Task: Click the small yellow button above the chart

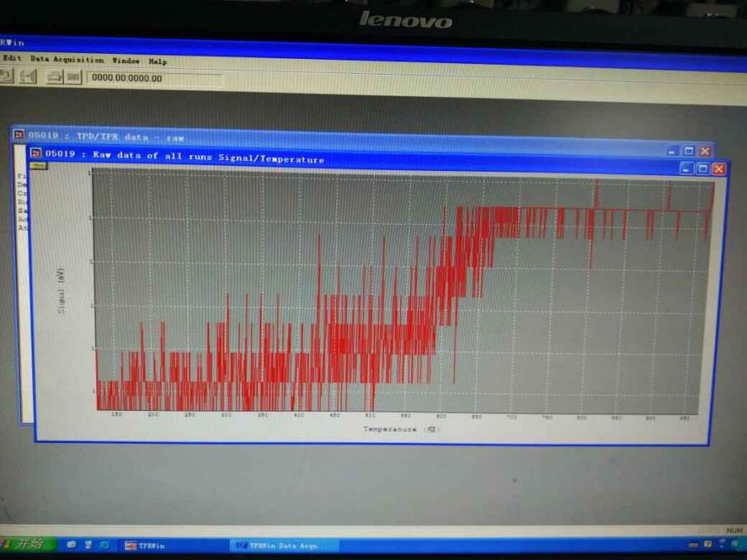Action: coord(38,166)
